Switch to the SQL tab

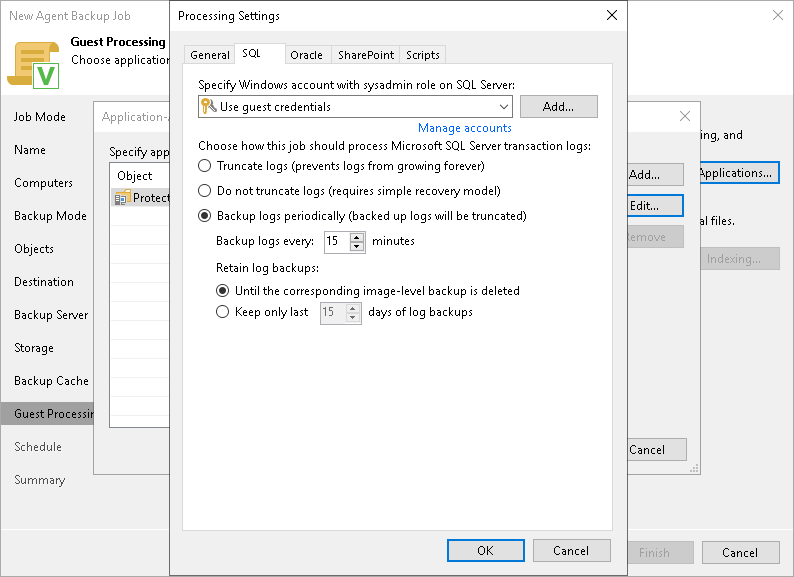(x=260, y=53)
